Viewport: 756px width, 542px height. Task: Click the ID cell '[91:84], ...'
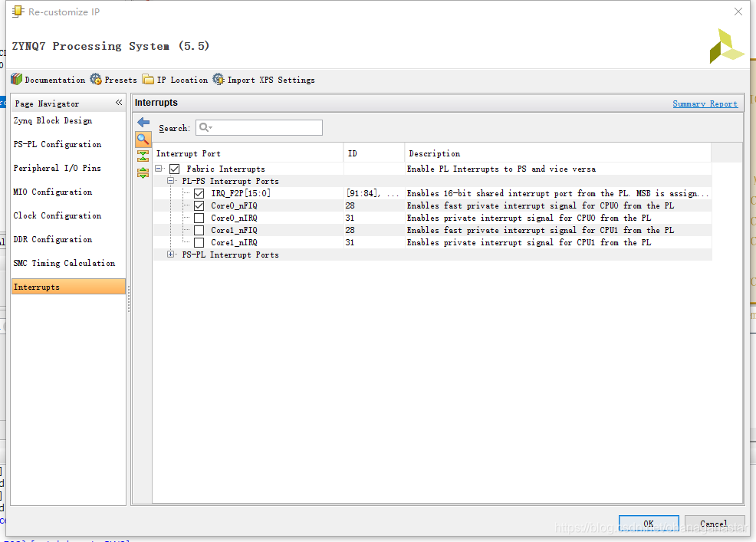pyautogui.click(x=373, y=193)
